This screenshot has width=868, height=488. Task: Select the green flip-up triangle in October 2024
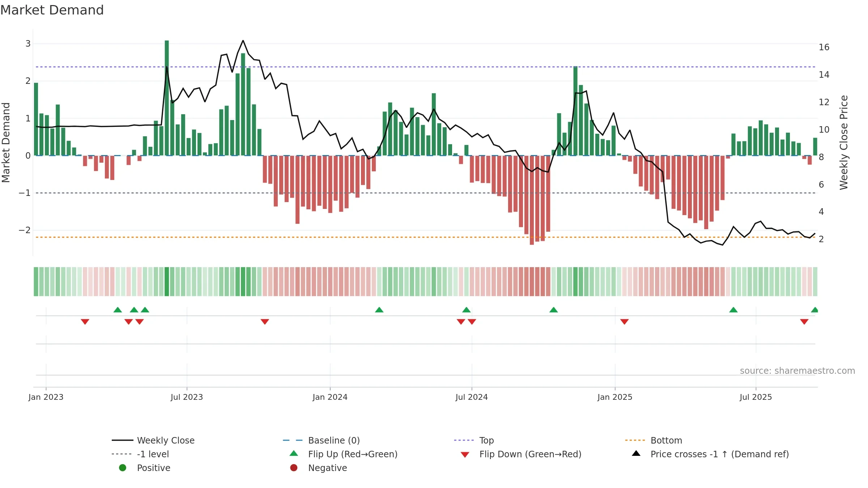pyautogui.click(x=553, y=310)
